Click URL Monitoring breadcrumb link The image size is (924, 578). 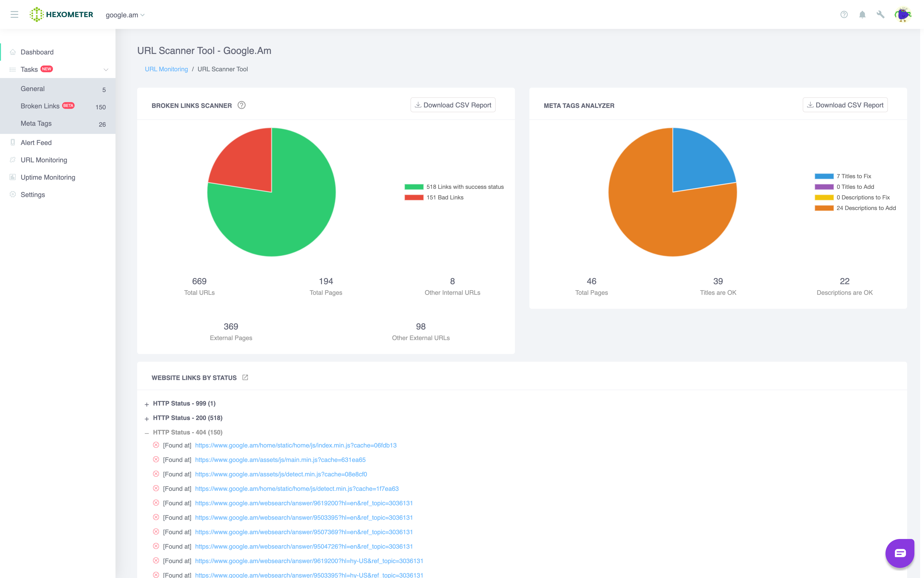[166, 69]
